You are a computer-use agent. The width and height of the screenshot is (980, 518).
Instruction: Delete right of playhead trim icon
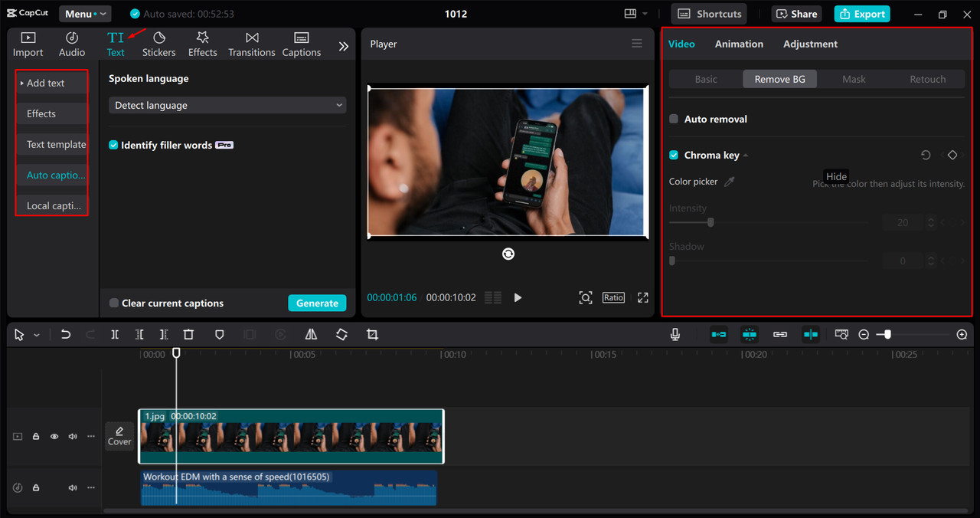(x=164, y=335)
